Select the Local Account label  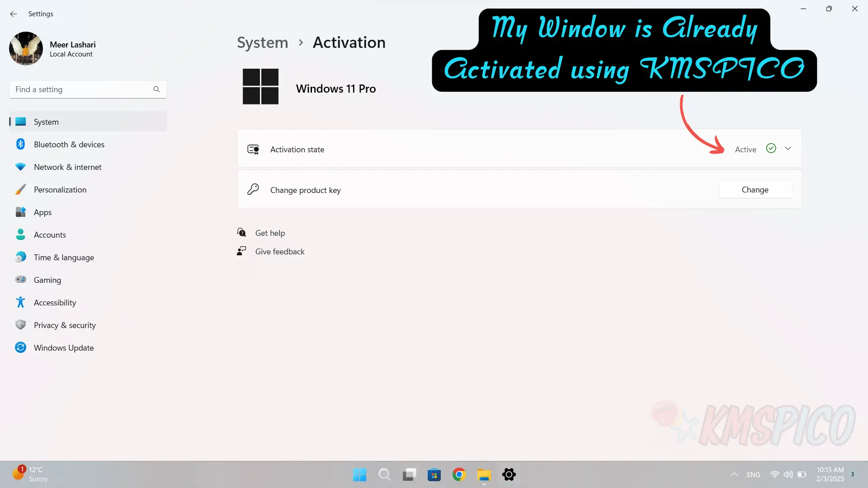click(x=71, y=54)
